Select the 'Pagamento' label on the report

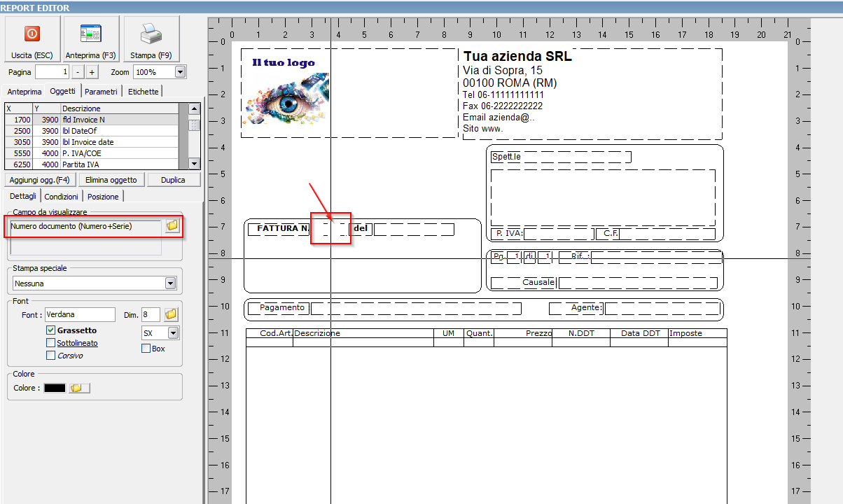[x=282, y=307]
